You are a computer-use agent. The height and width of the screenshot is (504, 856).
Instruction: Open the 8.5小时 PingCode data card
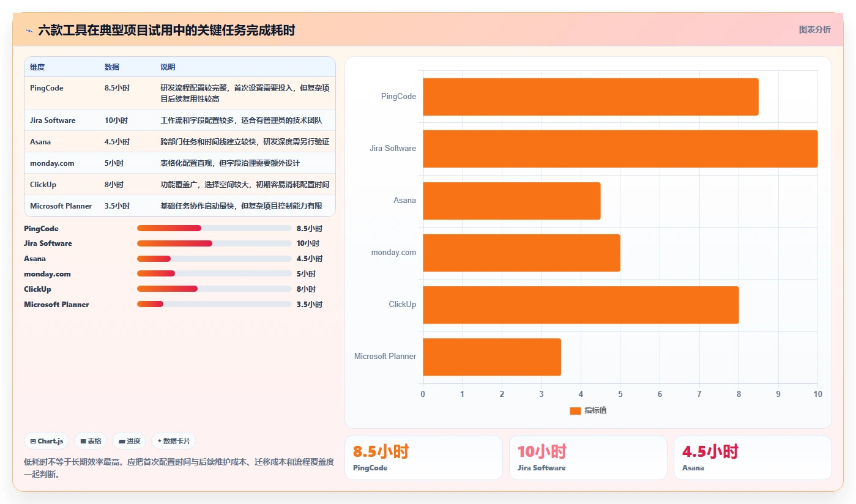coord(423,458)
